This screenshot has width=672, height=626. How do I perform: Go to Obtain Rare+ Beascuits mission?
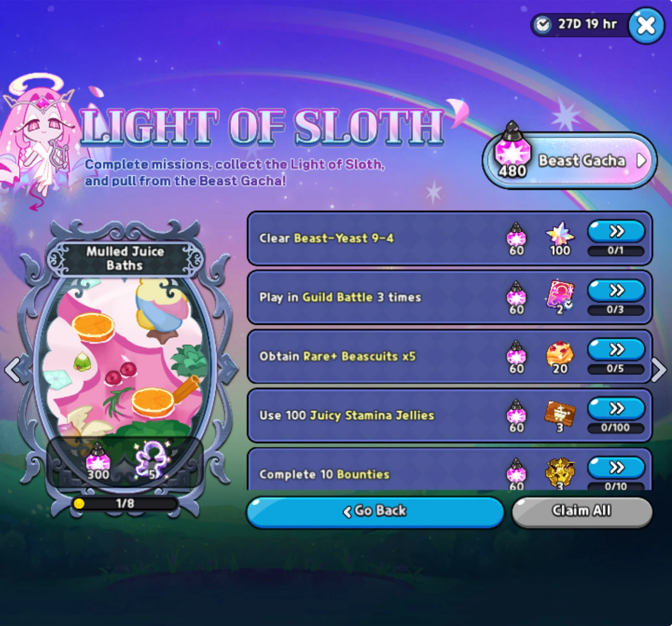pyautogui.click(x=616, y=349)
